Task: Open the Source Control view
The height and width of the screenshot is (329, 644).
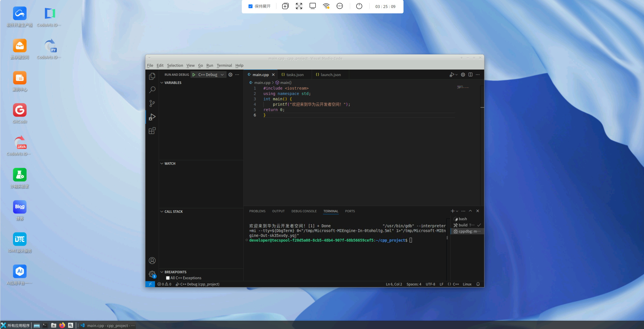Action: click(152, 104)
